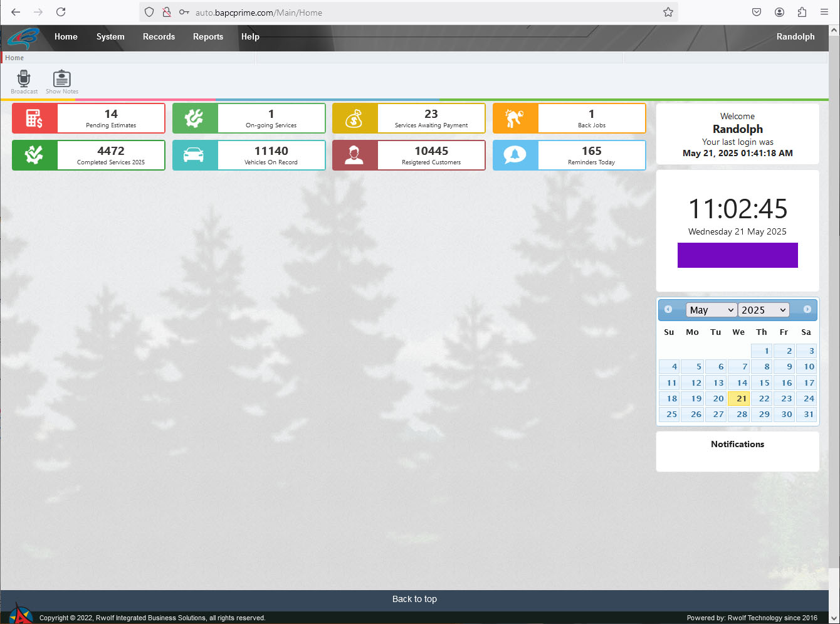Click the Reminders Today bell icon
Viewport: 840px width, 624px height.
pos(515,155)
